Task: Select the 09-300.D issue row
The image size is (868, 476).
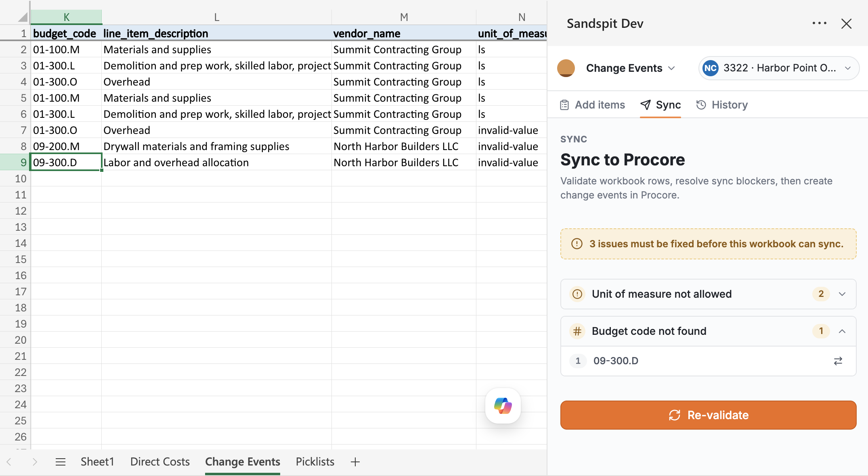Action: [708, 361]
